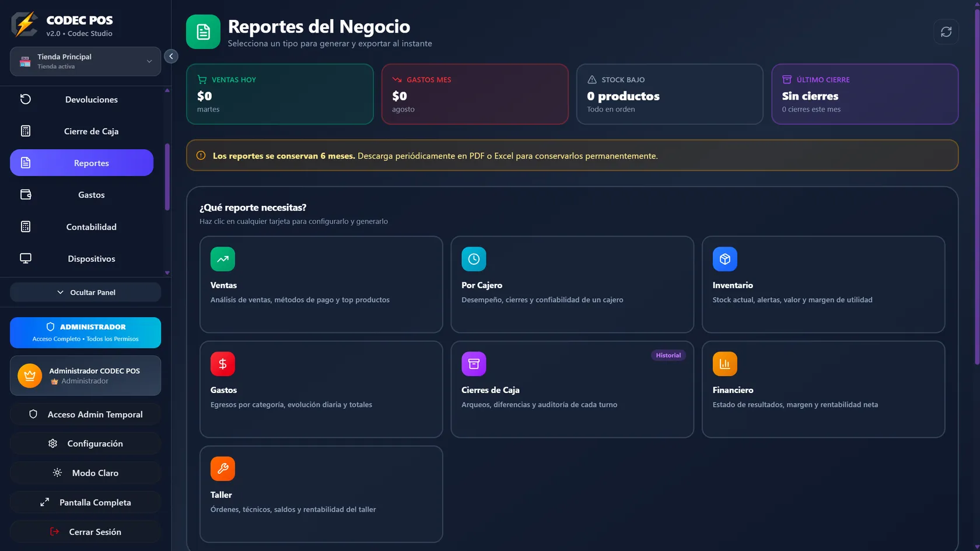The image size is (980, 551).
Task: Collapse the sidebar with the arrow button
Action: [x=171, y=56]
